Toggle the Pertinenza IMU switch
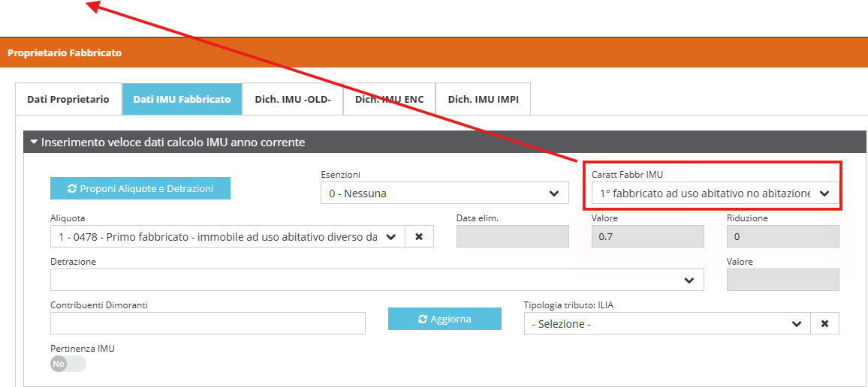868x387 pixels. pos(68,364)
